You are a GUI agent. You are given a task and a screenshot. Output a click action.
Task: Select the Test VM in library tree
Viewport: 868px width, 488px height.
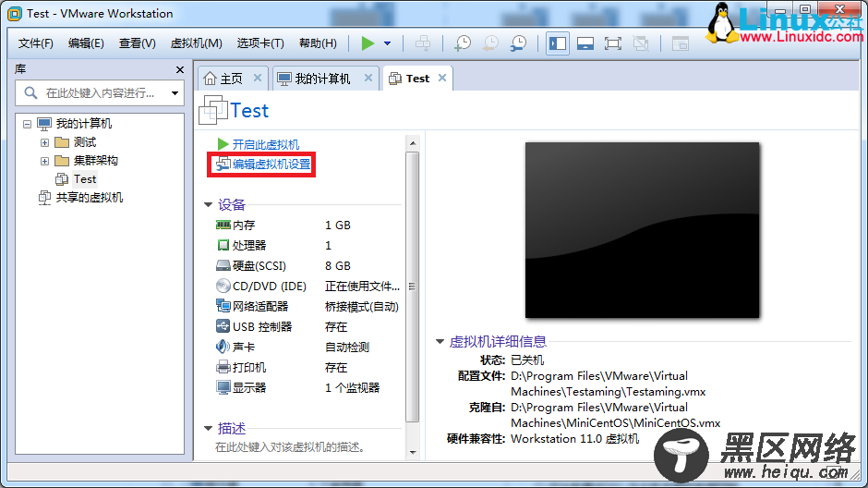click(x=85, y=179)
